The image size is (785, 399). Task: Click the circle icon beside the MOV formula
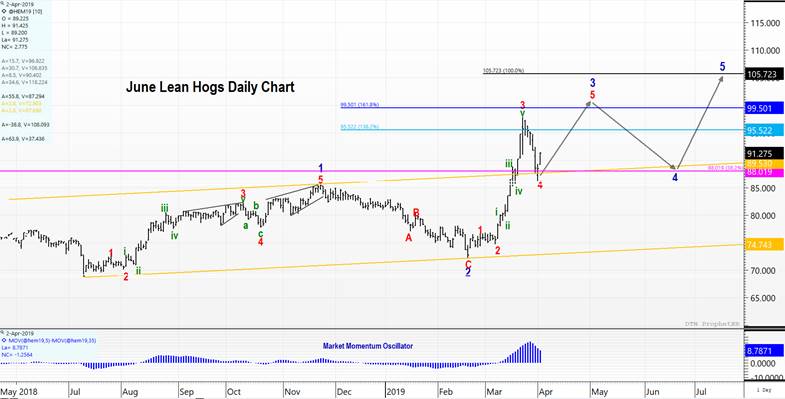click(4, 340)
